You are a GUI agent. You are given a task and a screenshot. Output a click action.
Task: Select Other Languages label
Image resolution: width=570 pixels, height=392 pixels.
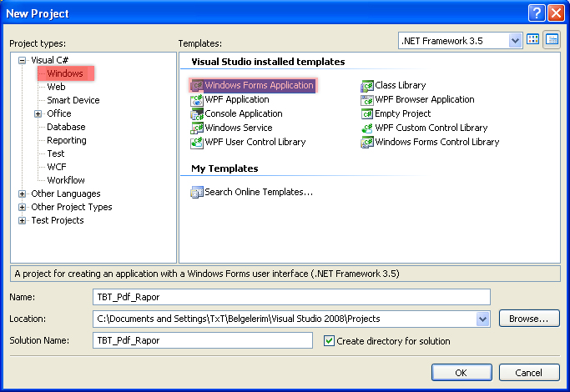pyautogui.click(x=66, y=193)
